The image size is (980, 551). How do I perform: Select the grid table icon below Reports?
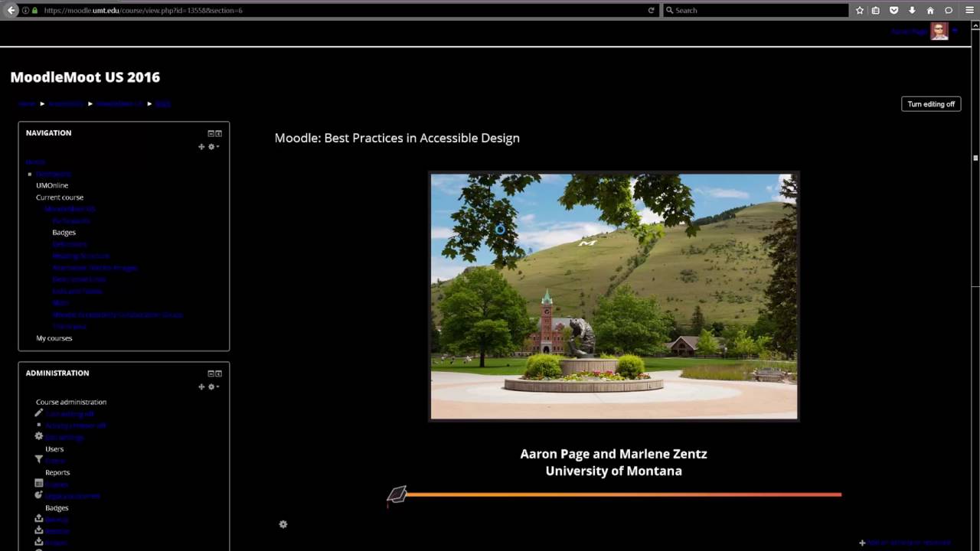coord(39,484)
